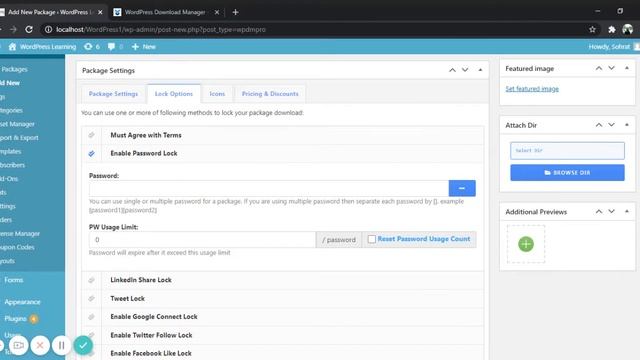Click the New plus item in admin bar
640x360 pixels.
(x=144, y=47)
